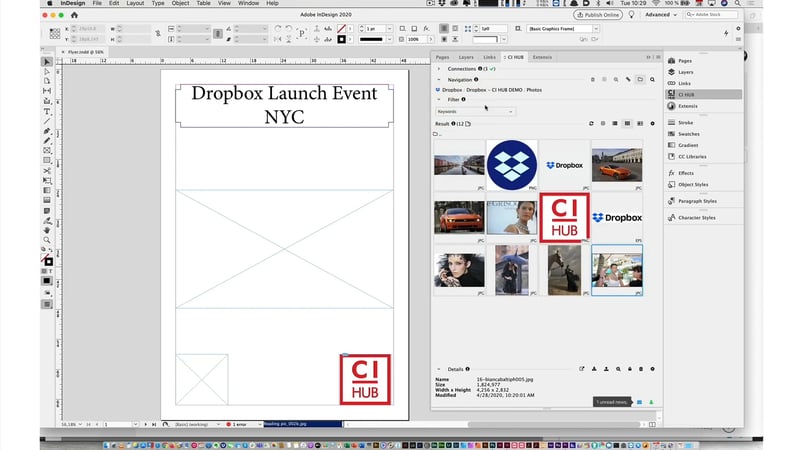
Task: Open the Layout menu
Action: pyautogui.click(x=135, y=3)
